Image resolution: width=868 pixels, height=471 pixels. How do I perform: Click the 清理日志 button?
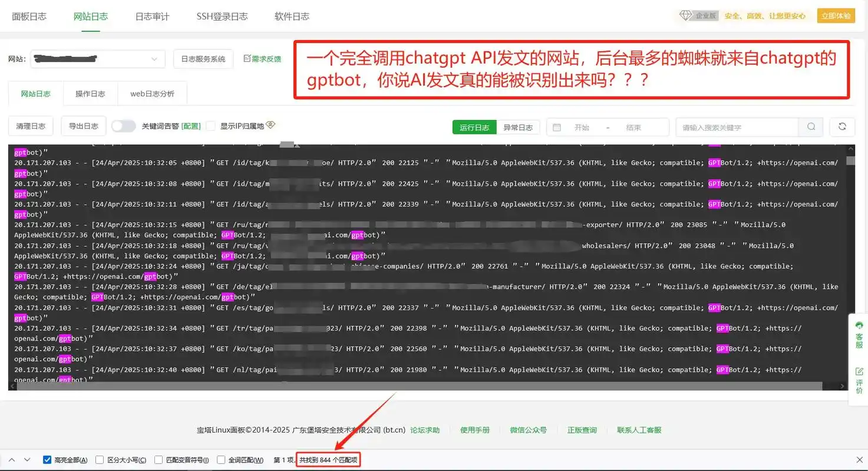point(30,125)
